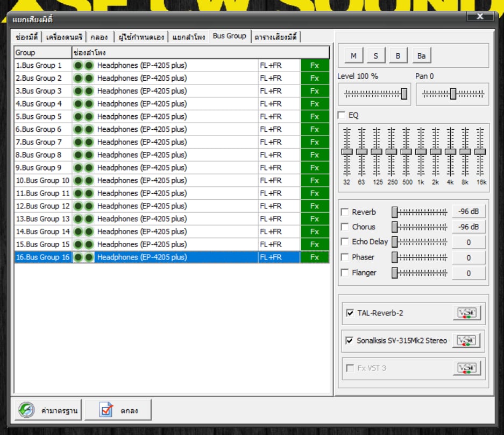Click the S solo button
This screenshot has height=435, width=504.
[375, 55]
